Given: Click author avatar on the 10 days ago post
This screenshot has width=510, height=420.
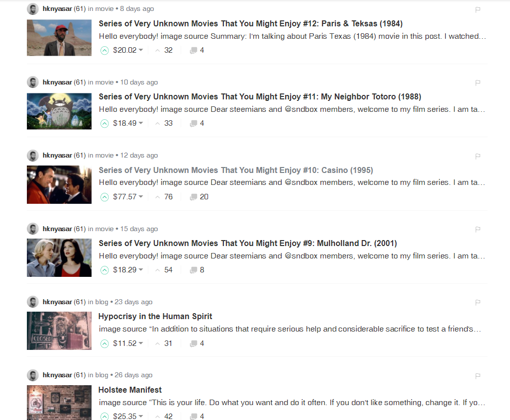Looking at the screenshot, I should [x=32, y=82].
